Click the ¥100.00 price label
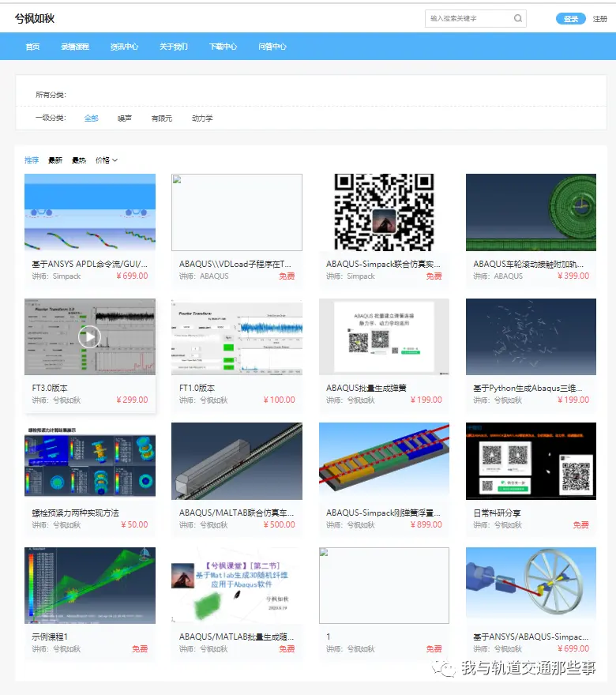Screen dimensions: 616x695 280,400
